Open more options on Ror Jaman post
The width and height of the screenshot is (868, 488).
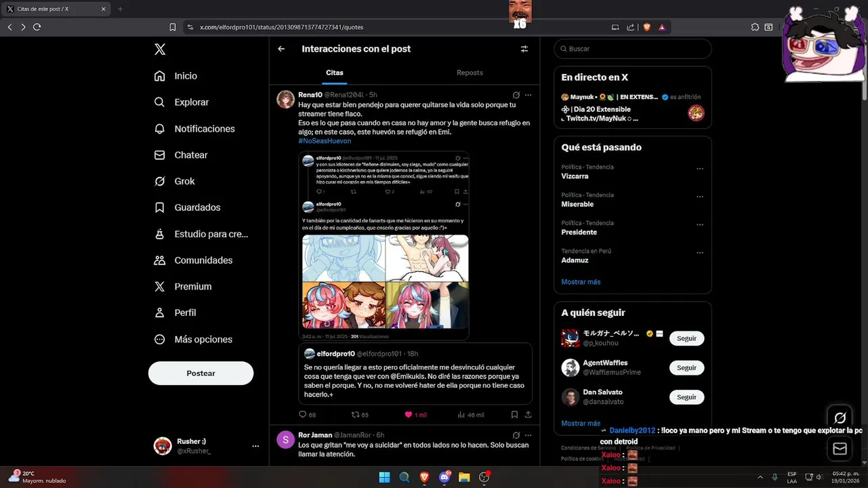(x=529, y=435)
